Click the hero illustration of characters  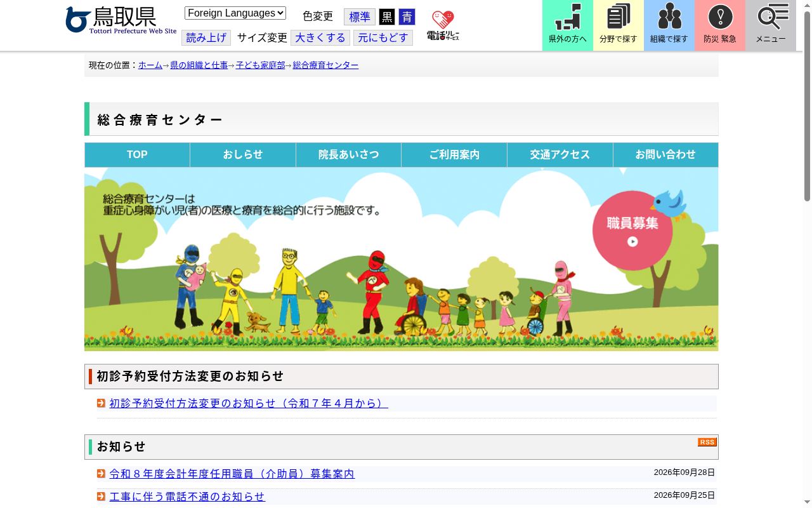[402, 259]
